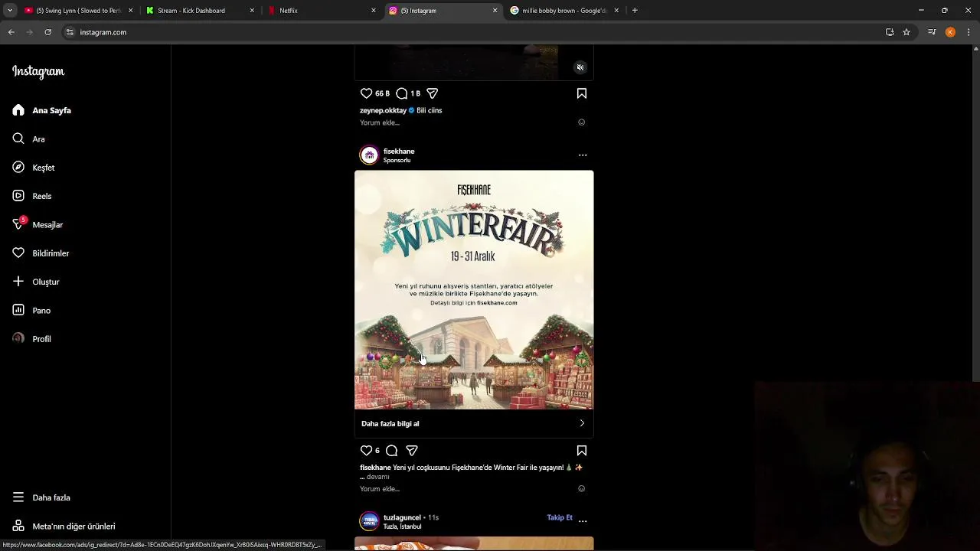Open tuzlaguncel profile avatar
Viewport: 980px width, 551px height.
pyautogui.click(x=369, y=521)
